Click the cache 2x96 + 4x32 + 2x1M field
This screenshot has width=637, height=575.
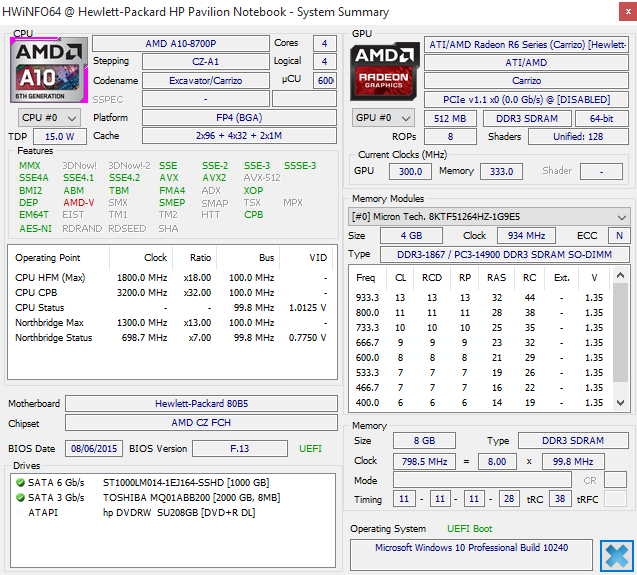coord(239,136)
